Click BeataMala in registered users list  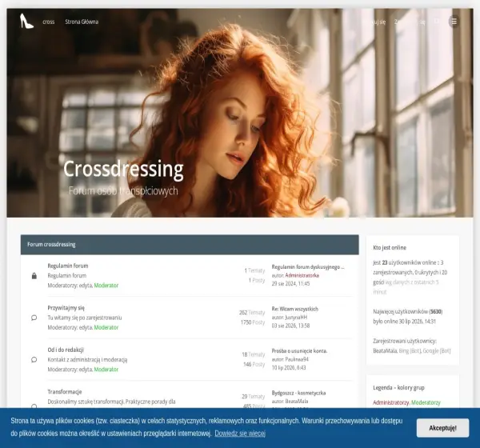coord(385,351)
